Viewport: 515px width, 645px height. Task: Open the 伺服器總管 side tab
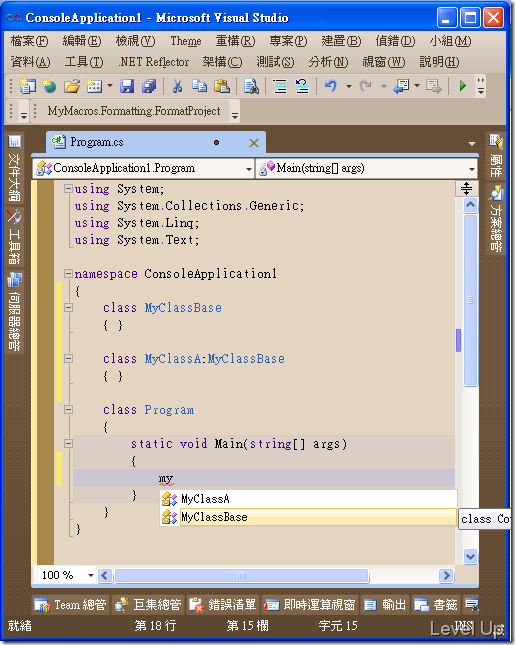(14, 312)
